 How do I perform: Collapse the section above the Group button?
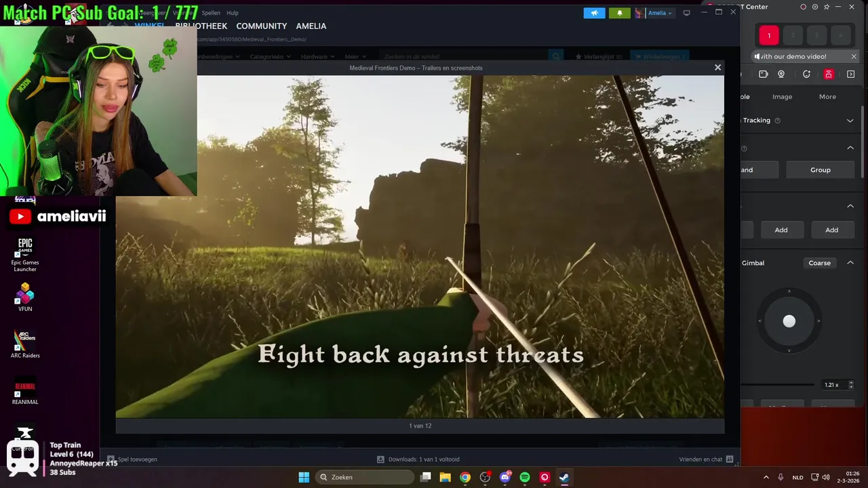click(850, 148)
